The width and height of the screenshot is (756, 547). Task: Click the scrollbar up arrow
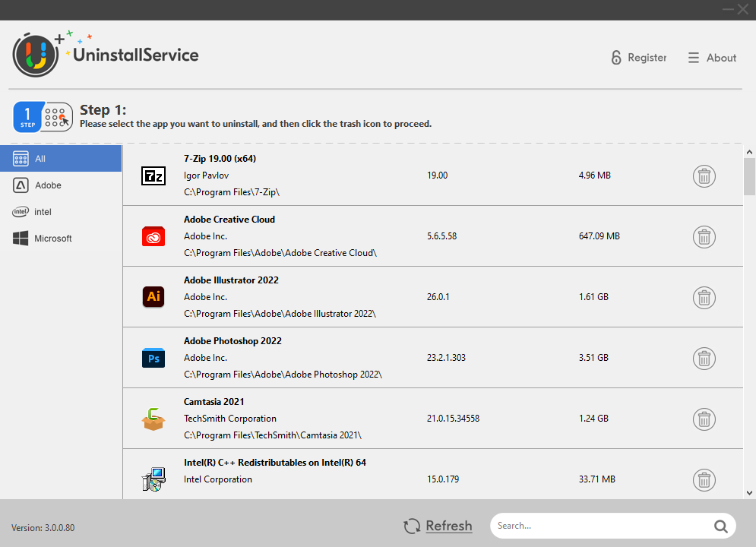tap(749, 152)
